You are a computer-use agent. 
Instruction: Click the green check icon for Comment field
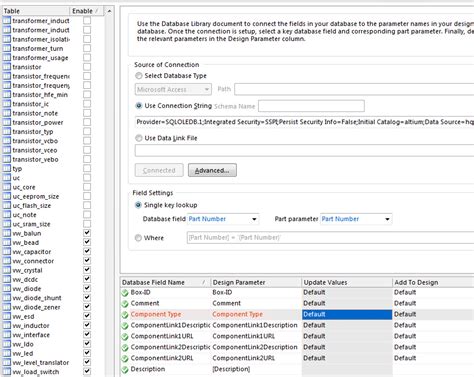pos(125,304)
